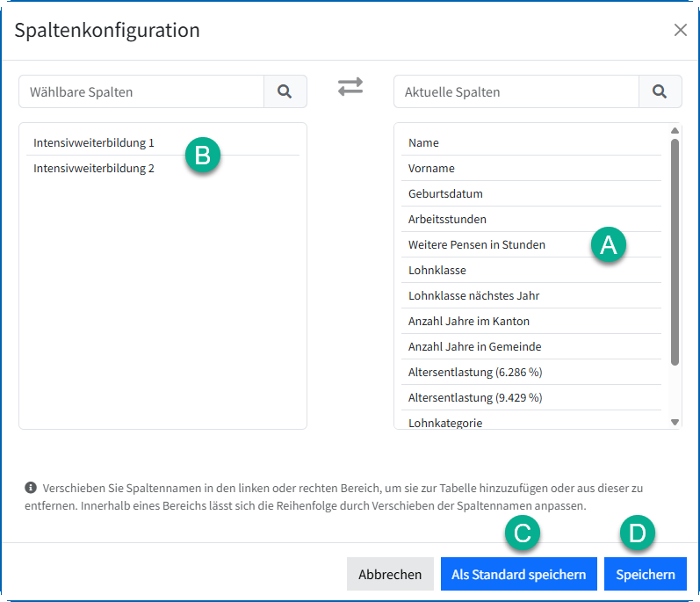Choose Anzahl Jahre im Kanton column
This screenshot has width=700, height=602.
coord(469,321)
